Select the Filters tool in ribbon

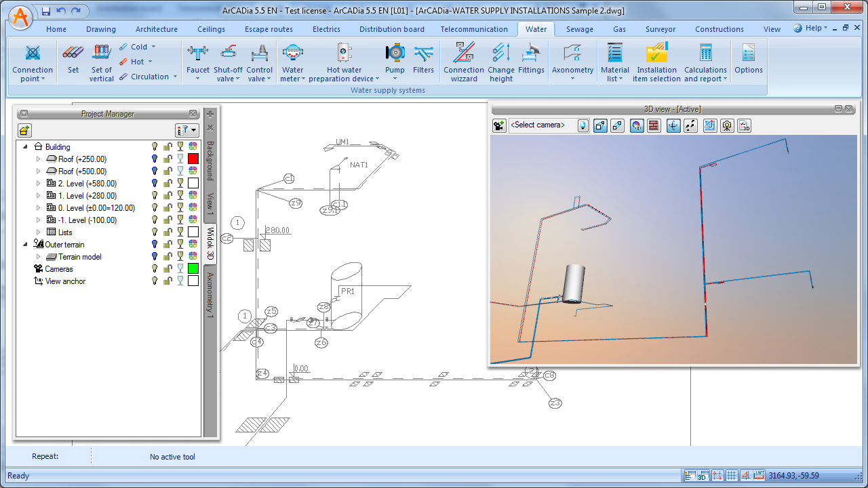(x=423, y=54)
